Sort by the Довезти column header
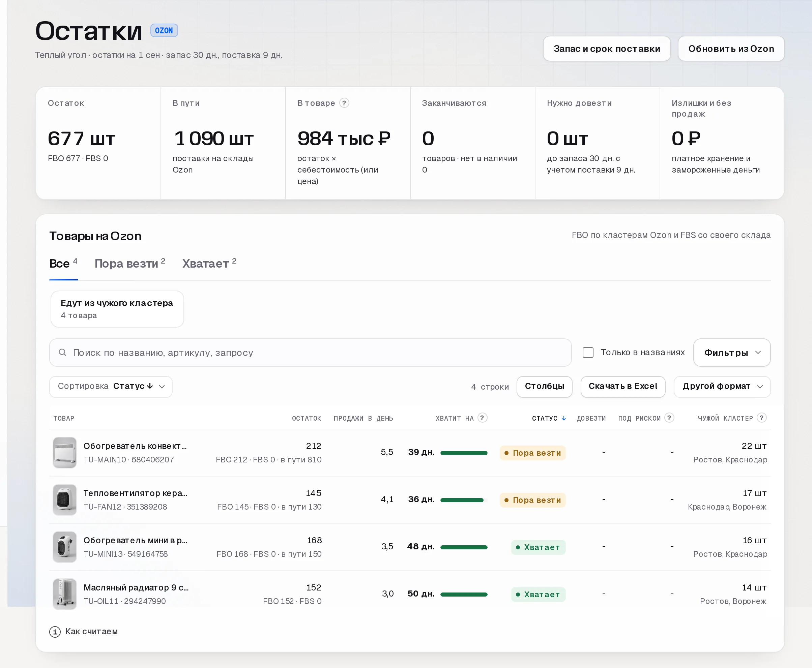The width and height of the screenshot is (812, 668). [591, 418]
